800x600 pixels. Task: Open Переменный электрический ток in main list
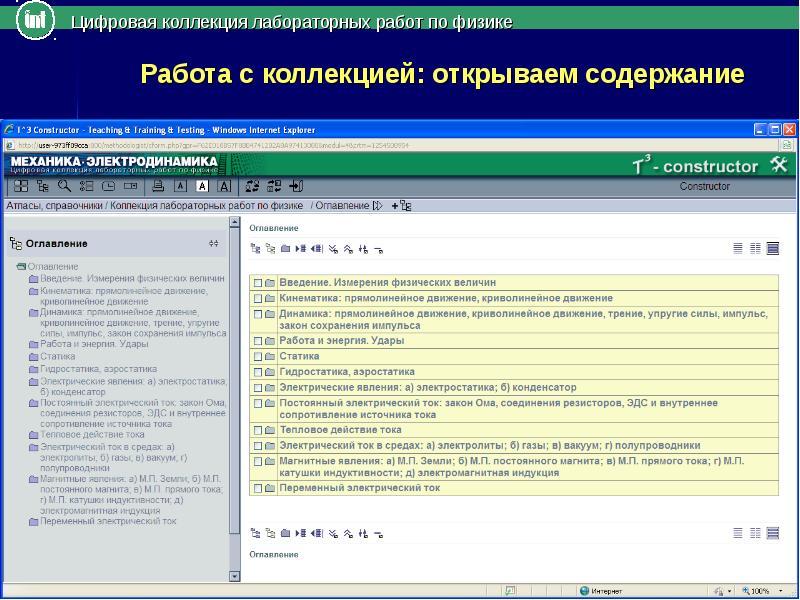[x=359, y=488]
